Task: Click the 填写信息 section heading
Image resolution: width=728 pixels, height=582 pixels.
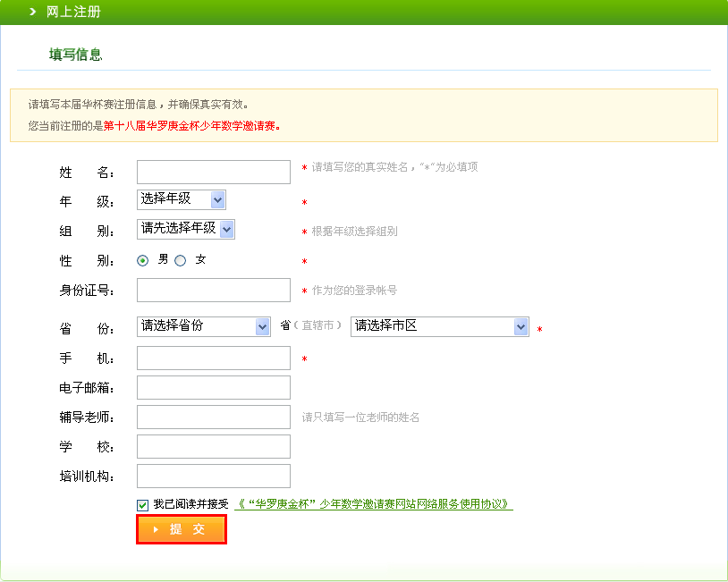Action: tap(75, 55)
